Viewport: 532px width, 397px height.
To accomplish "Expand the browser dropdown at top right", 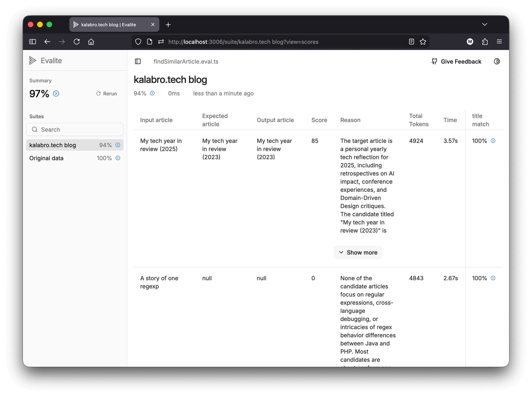I will tap(485, 24).
